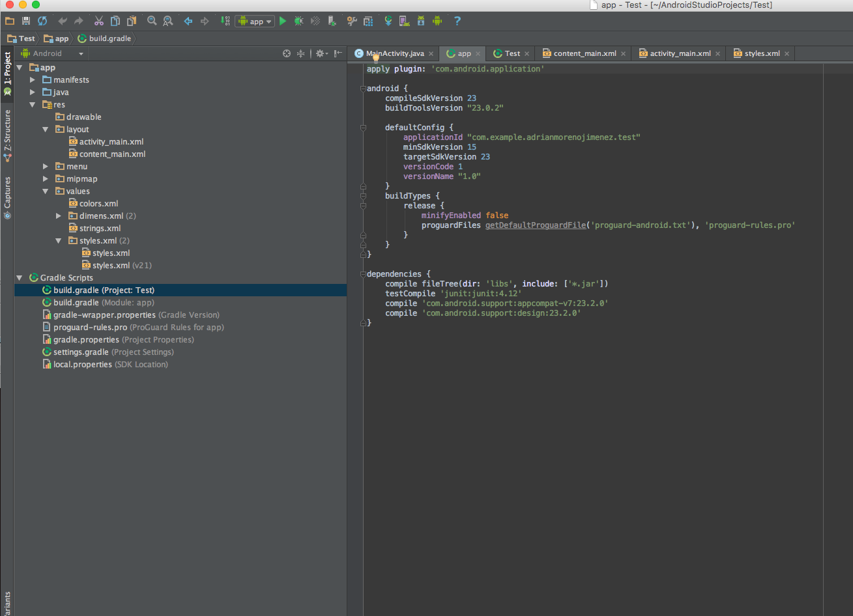Viewport: 853px width, 616px height.
Task: Expand dimens.xml (2) node
Action: click(x=59, y=216)
